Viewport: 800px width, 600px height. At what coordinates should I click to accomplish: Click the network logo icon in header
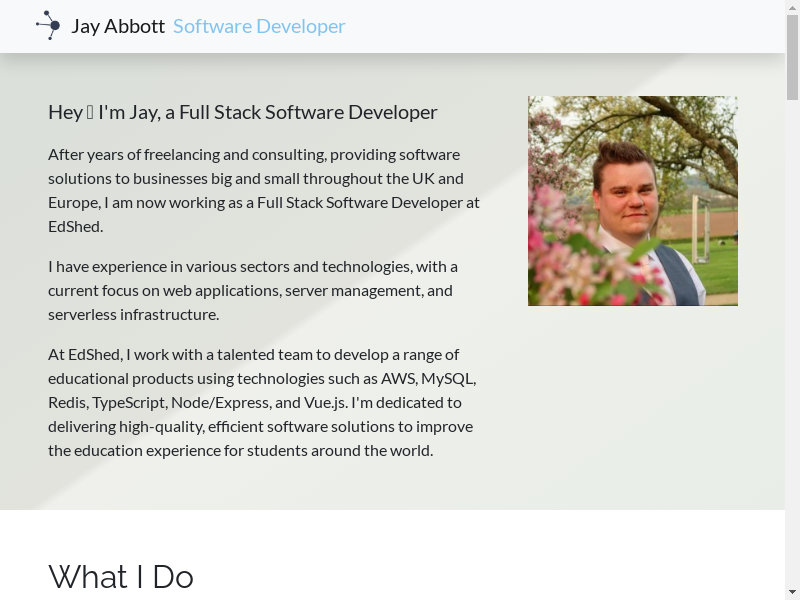coord(48,25)
